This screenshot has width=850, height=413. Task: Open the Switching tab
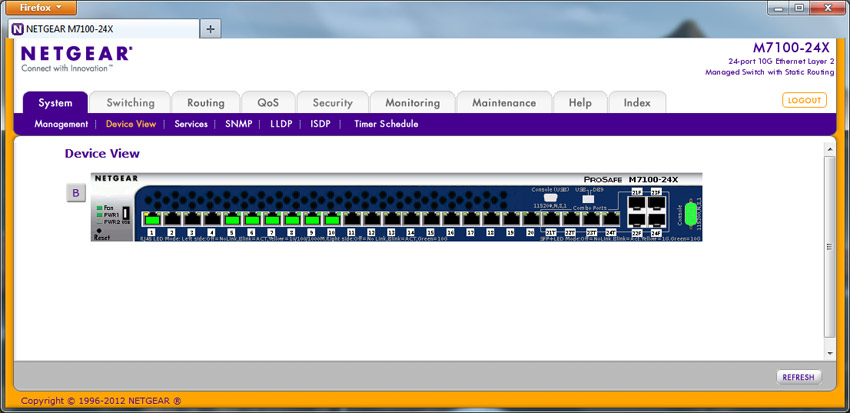(130, 102)
